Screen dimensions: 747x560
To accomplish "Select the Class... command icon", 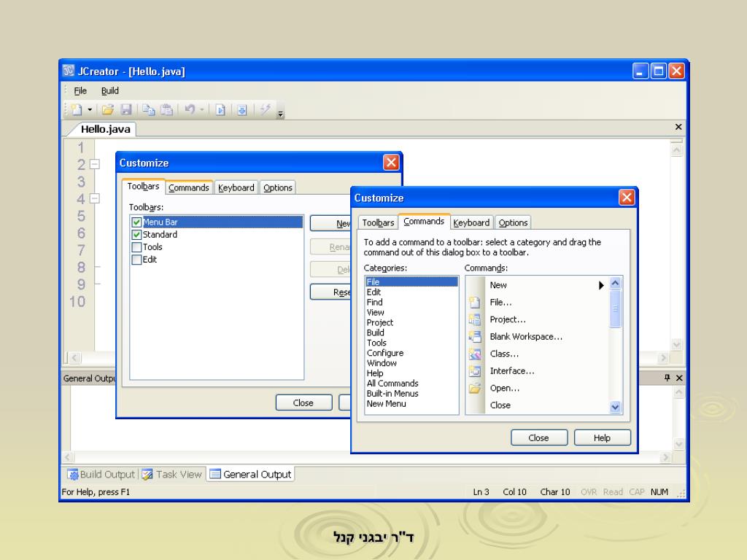I will tap(474, 354).
